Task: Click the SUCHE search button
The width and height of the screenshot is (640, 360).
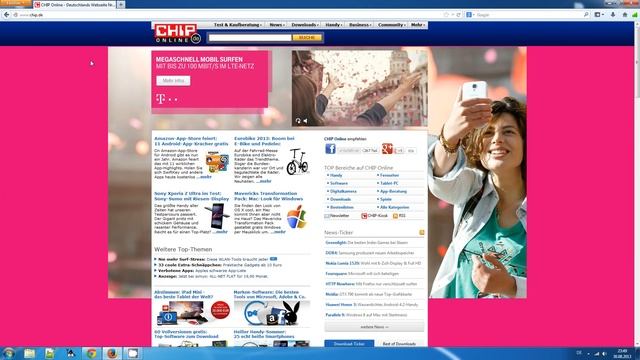Action: [307, 38]
